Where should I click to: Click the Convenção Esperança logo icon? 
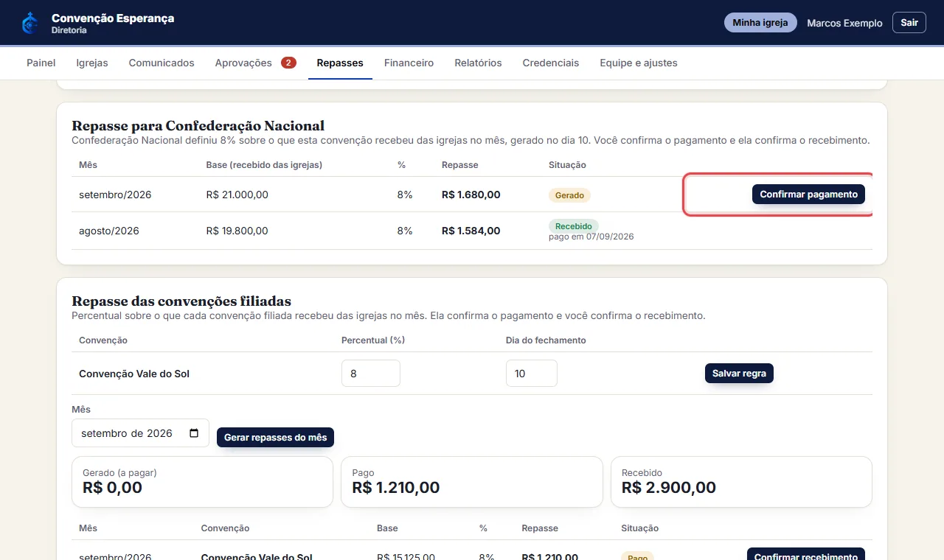(x=29, y=23)
